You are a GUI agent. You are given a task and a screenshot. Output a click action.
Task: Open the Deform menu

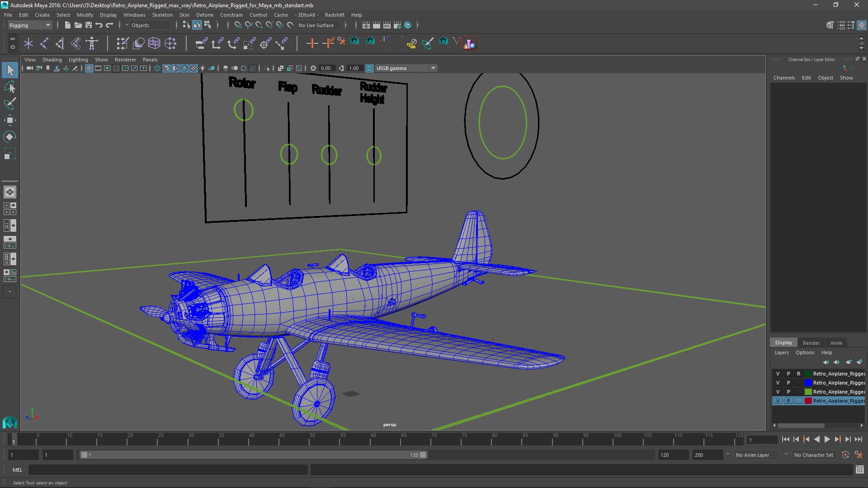[x=204, y=15]
